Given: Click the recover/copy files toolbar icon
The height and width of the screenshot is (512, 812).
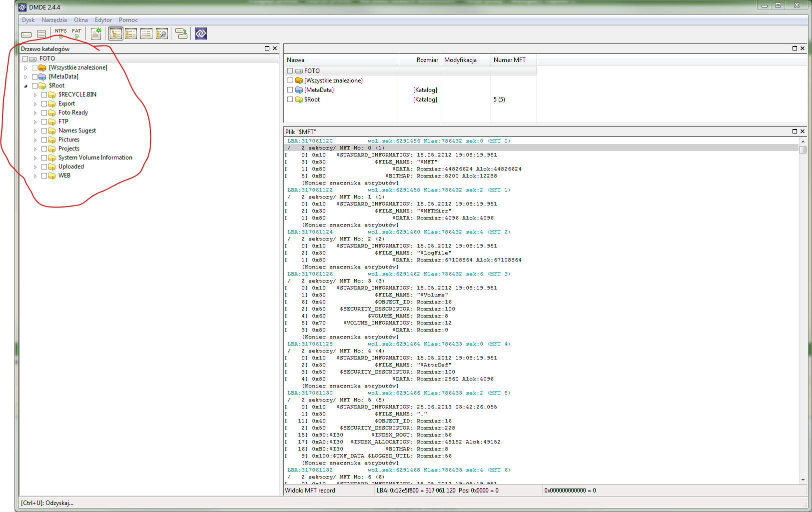Looking at the screenshot, I should coord(181,33).
